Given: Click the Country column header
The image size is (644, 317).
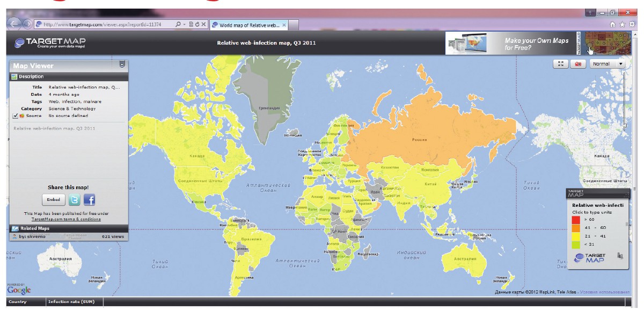Looking at the screenshot, I should coord(18,302).
